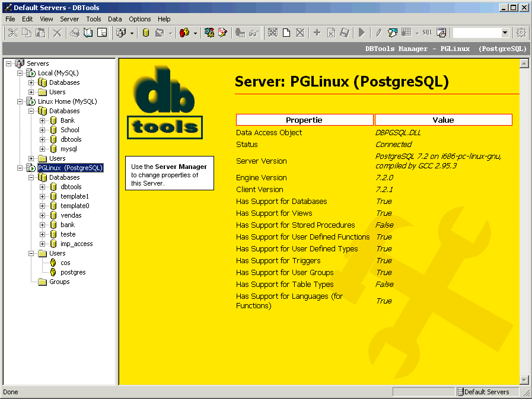Click the Groups tree item label
The width and height of the screenshot is (532, 399).
(x=59, y=282)
